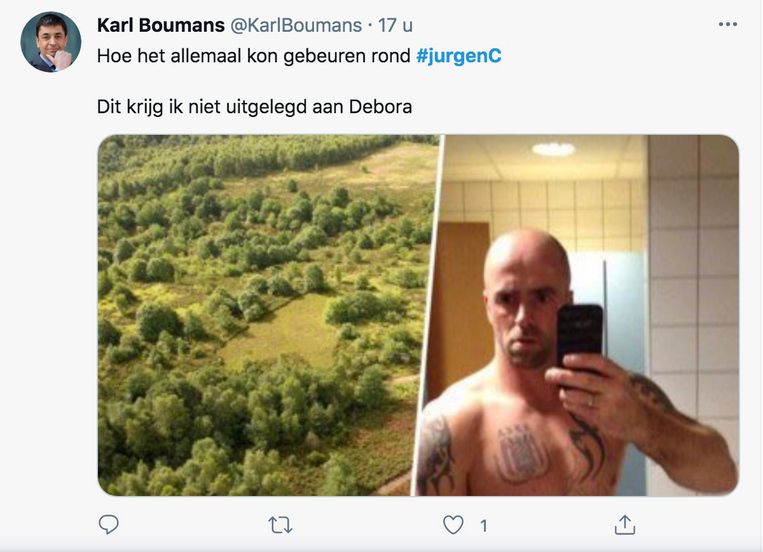Click the retweet arrows icon
Viewport: 763px width, 552px height.
tap(280, 525)
